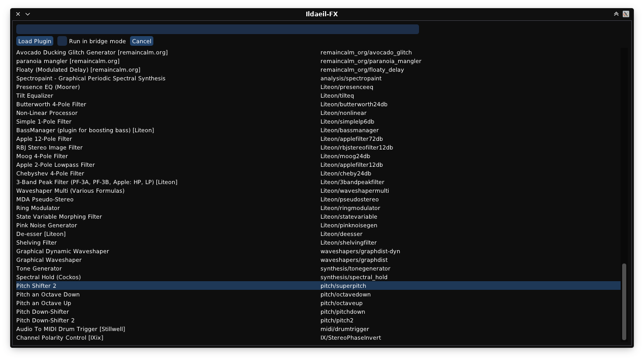The height and width of the screenshot is (360, 644).
Task: Close the Ildaeil-FX window
Action: (x=18, y=14)
